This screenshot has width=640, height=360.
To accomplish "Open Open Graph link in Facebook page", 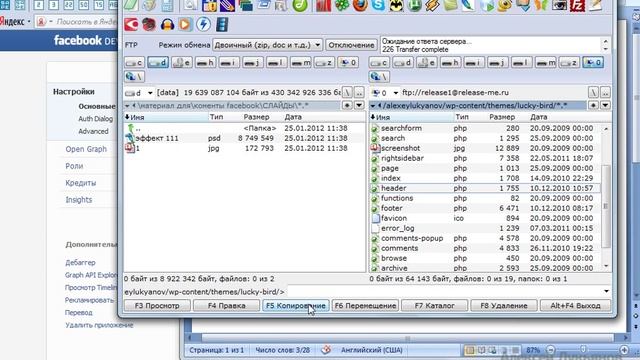I will click(86, 149).
